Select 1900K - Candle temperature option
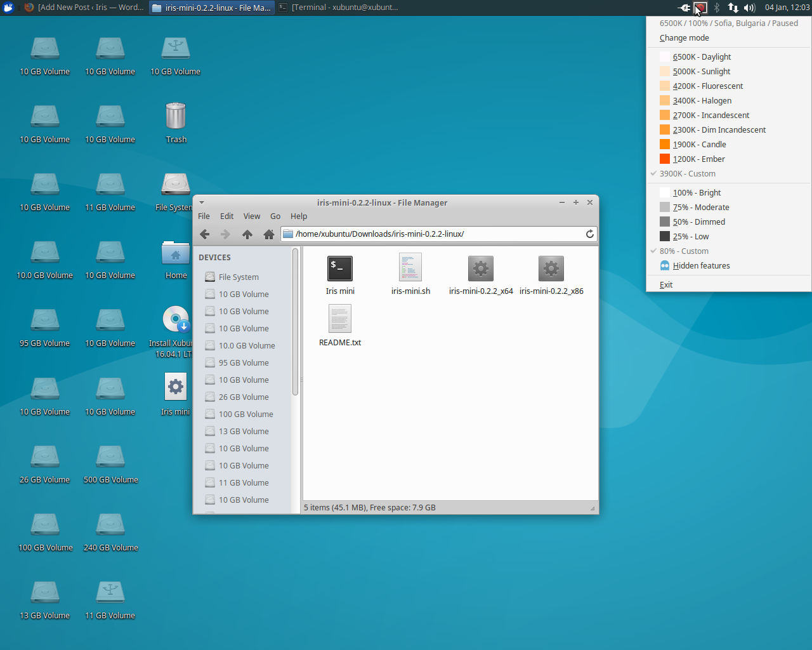Image resolution: width=812 pixels, height=650 pixels. tap(729, 144)
